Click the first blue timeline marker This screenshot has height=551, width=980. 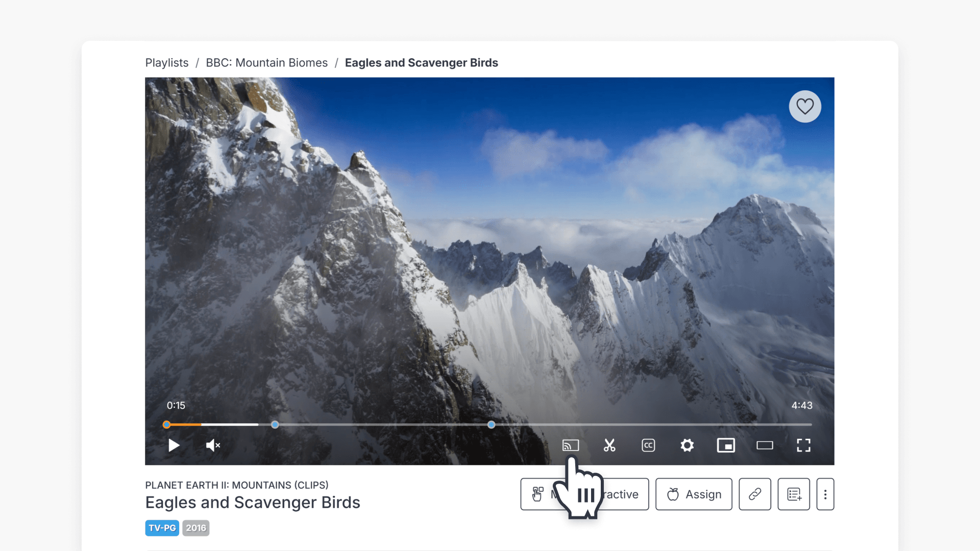point(275,424)
